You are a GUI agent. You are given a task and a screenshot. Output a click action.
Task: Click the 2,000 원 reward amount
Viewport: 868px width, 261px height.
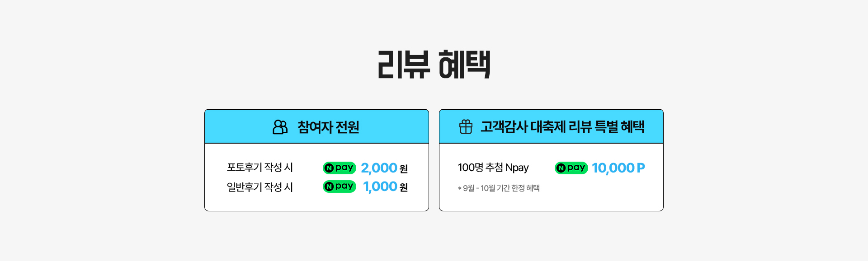[x=384, y=168]
